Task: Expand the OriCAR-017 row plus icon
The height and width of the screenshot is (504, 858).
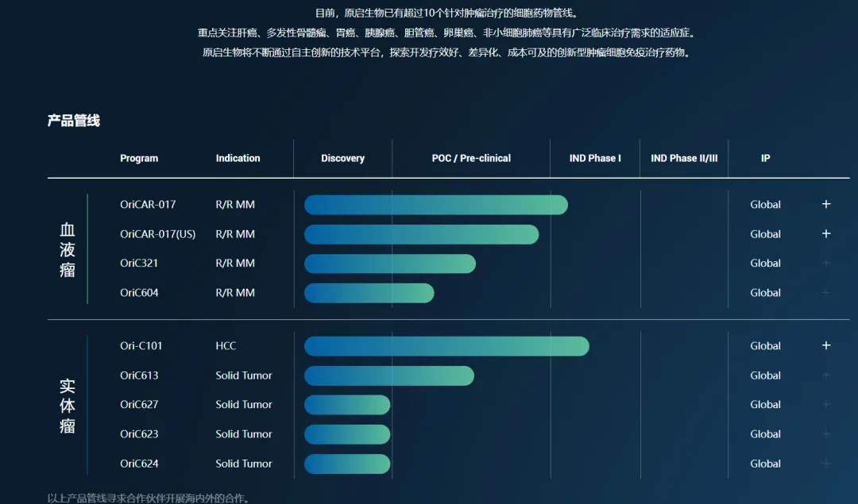Action: (826, 204)
